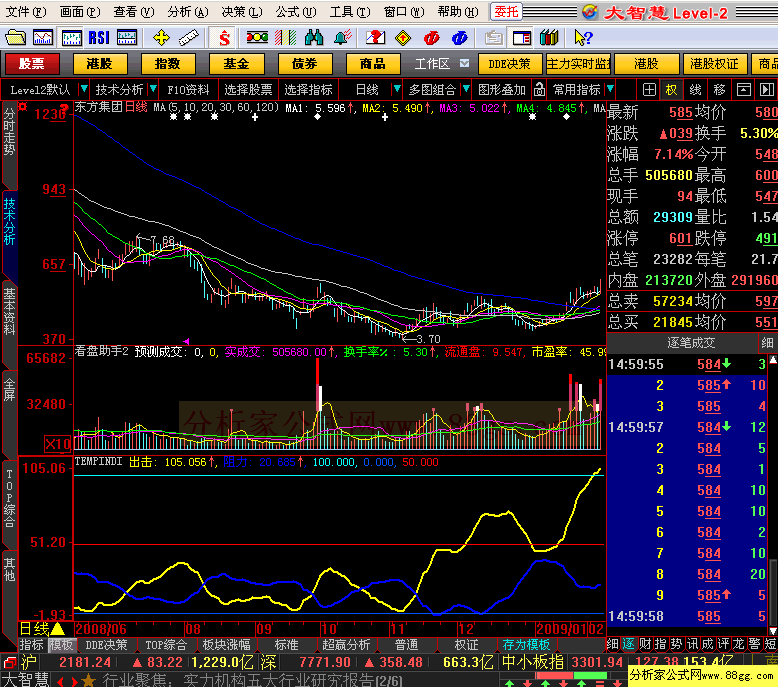The height and width of the screenshot is (687, 778).
Task: Click the 日线 period selector at chart bottom
Action: click(x=42, y=629)
